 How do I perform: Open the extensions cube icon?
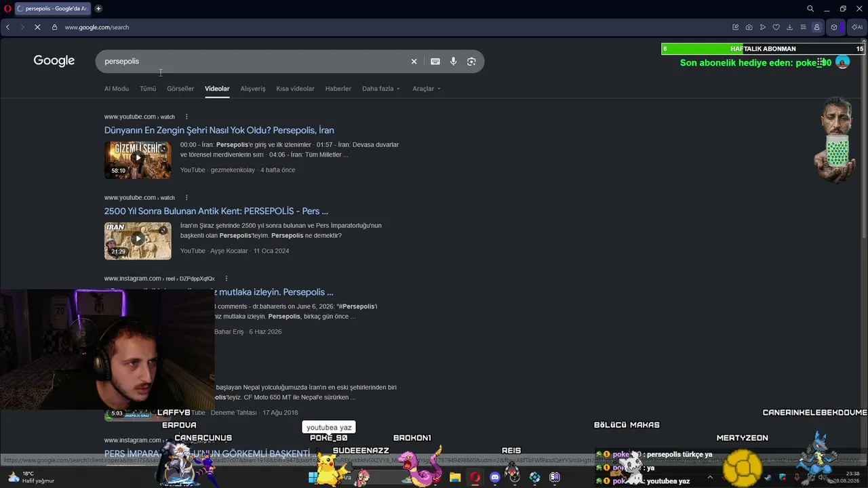click(834, 27)
